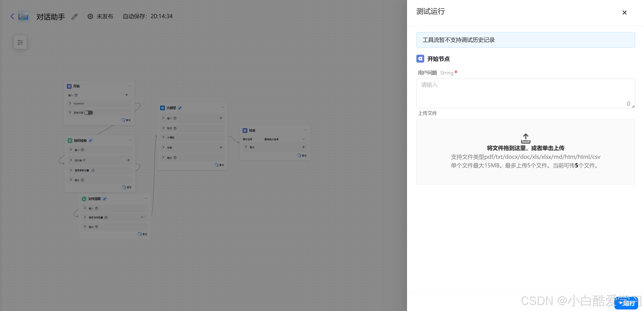Expand the 技能 row in 大模型 node
The height and width of the screenshot is (311, 644).
tap(163, 147)
